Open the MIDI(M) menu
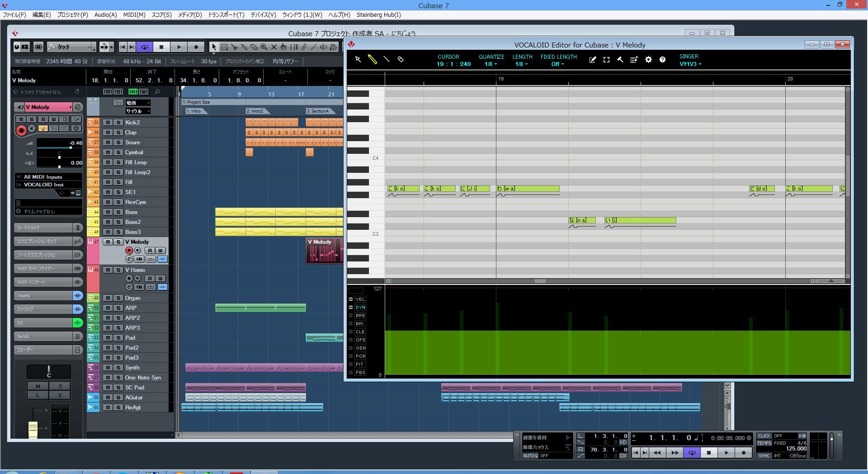This screenshot has height=474, width=868. tap(134, 15)
